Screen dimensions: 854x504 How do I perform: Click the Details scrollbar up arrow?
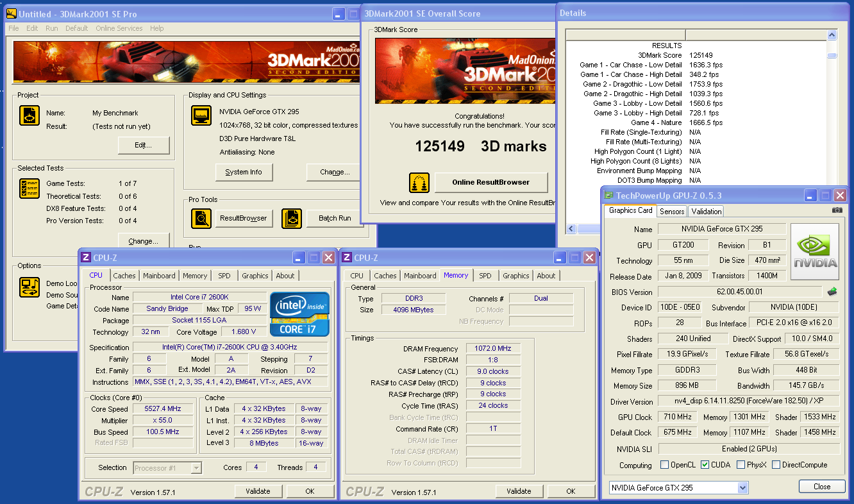pyautogui.click(x=832, y=35)
